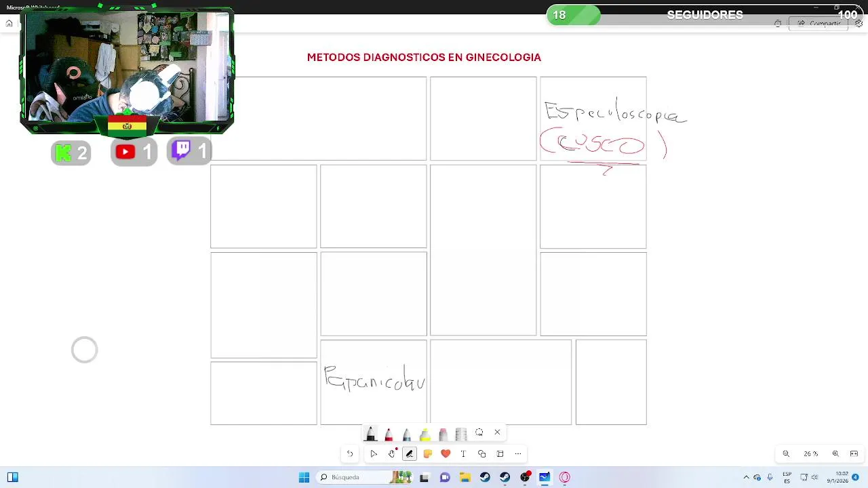Choose the lasso select tool
The width and height of the screenshot is (868, 488).
point(479,432)
